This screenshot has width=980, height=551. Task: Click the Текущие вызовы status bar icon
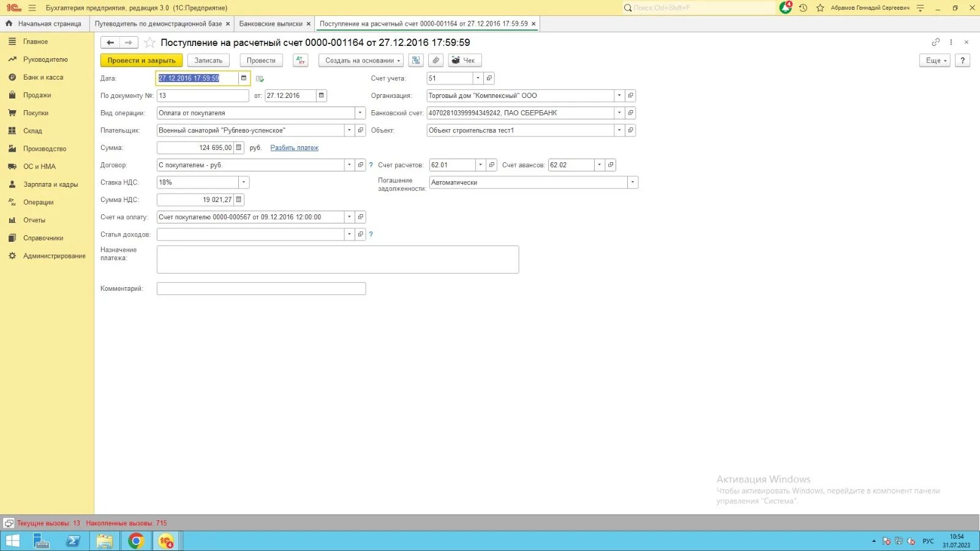coord(9,523)
